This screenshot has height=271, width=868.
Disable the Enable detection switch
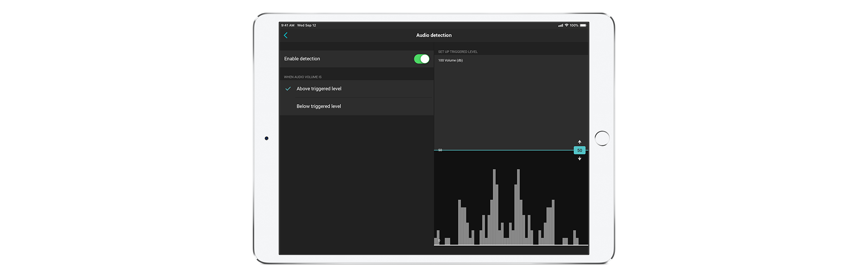(421, 59)
